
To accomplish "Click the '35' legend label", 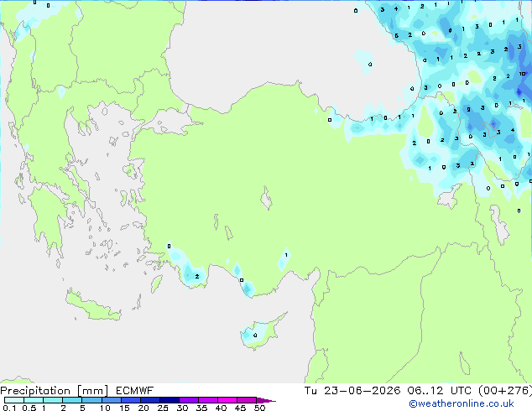I will click(x=201, y=408).
